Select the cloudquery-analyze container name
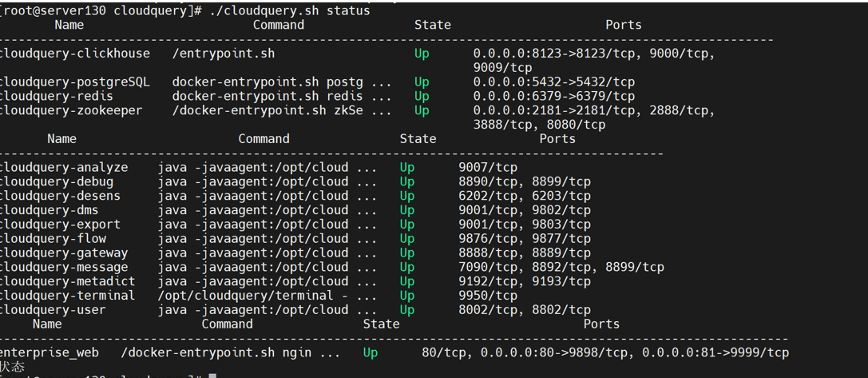Image resolution: width=868 pixels, height=378 pixels. [x=64, y=167]
